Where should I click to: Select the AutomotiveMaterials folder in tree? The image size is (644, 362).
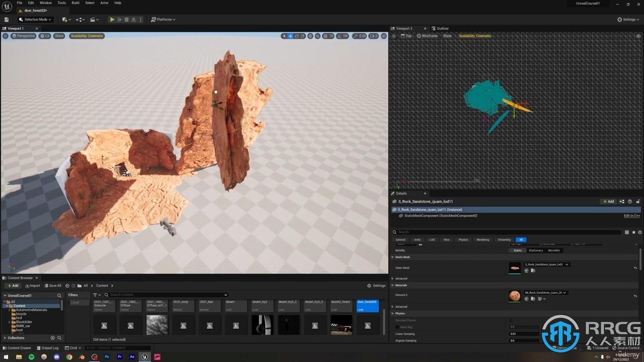[x=31, y=310]
